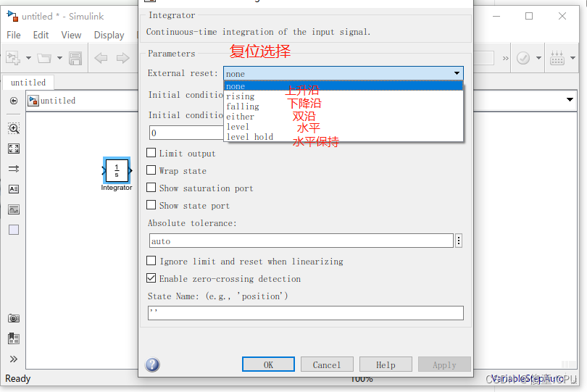Image resolution: width=587 pixels, height=392 pixels.
Task: Select 'level hold' reset option
Action: click(344, 137)
